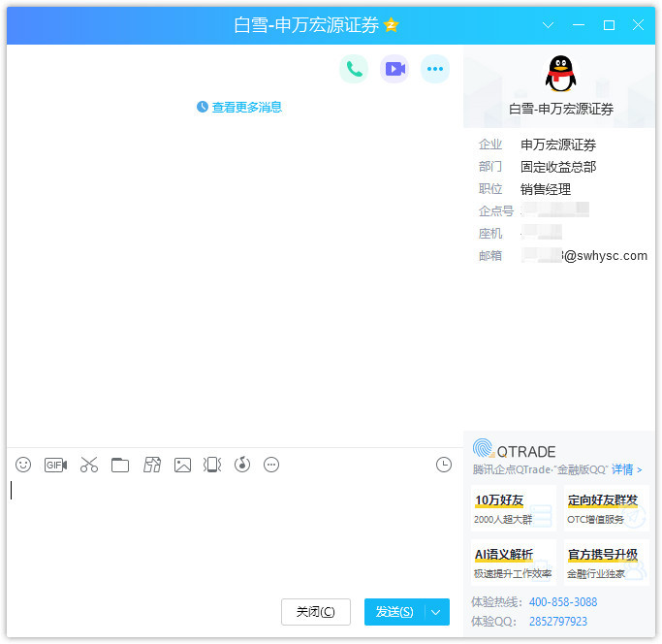Screen dimensions: 662x644
Task: Open the document sharing icon
Action: [x=152, y=465]
